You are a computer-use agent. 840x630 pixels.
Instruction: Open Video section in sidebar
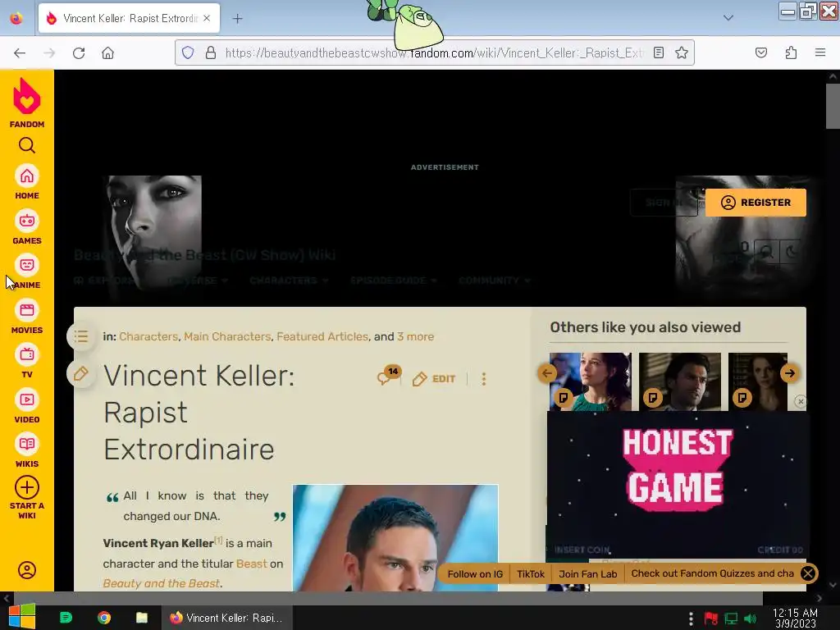point(27,406)
